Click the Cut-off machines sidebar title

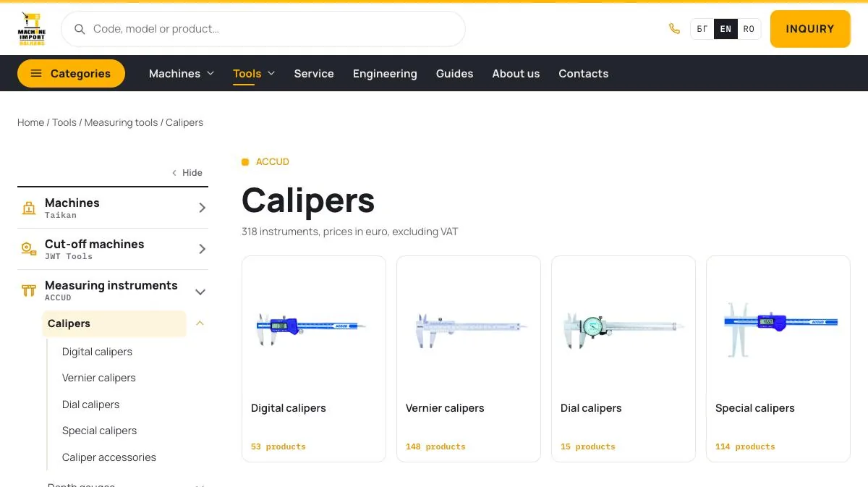95,244
